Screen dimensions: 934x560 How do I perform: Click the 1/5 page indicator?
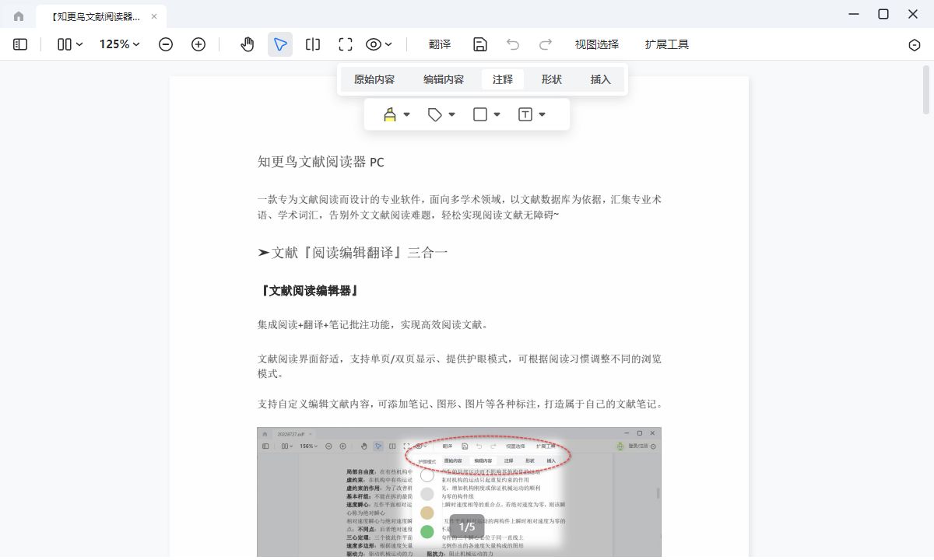pyautogui.click(x=467, y=527)
